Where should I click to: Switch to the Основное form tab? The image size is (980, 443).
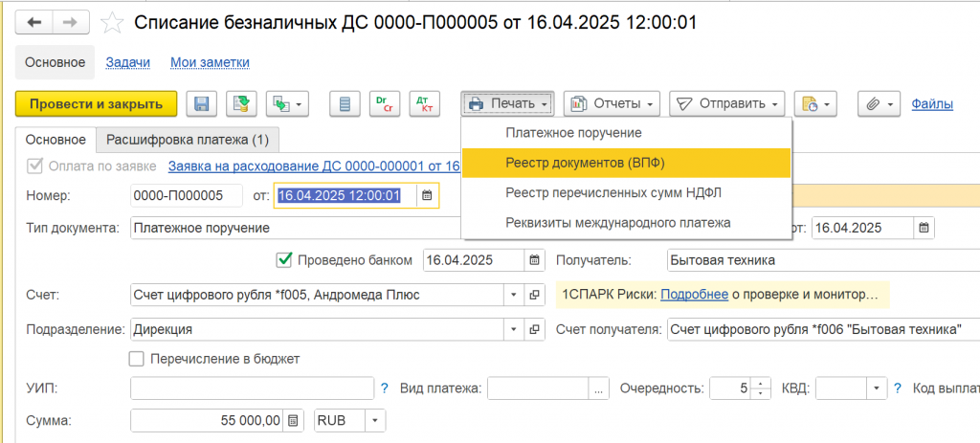pyautogui.click(x=56, y=140)
